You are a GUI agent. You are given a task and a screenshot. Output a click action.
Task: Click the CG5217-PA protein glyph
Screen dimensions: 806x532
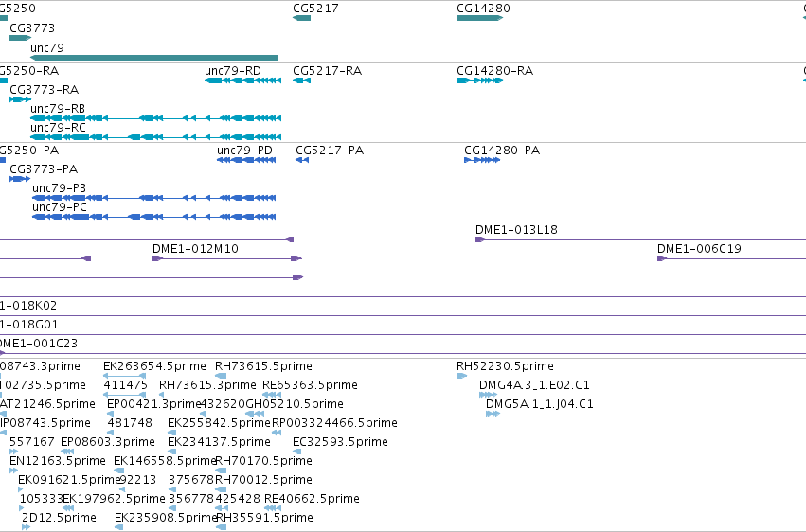(302, 160)
